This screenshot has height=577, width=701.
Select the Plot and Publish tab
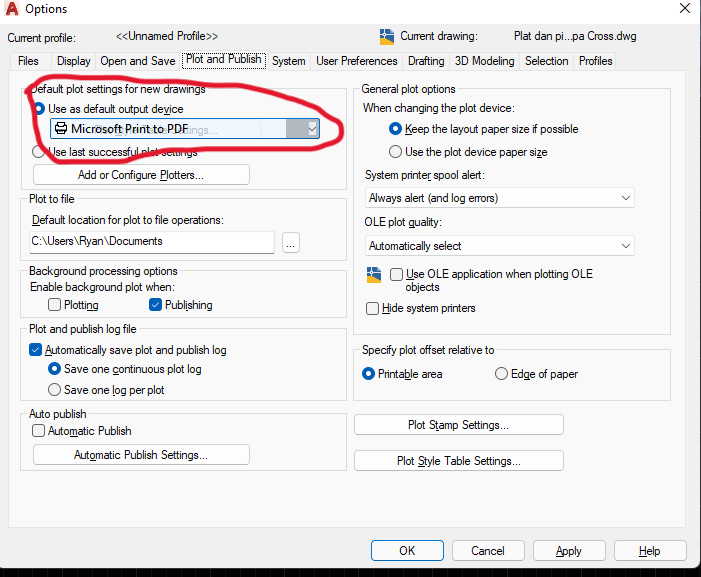[224, 59]
